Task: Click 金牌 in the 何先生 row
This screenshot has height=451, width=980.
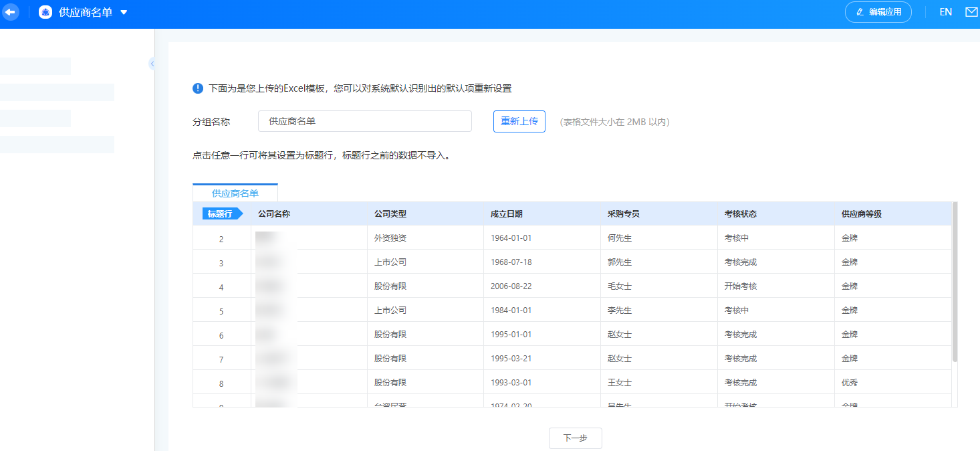Action: coord(850,238)
